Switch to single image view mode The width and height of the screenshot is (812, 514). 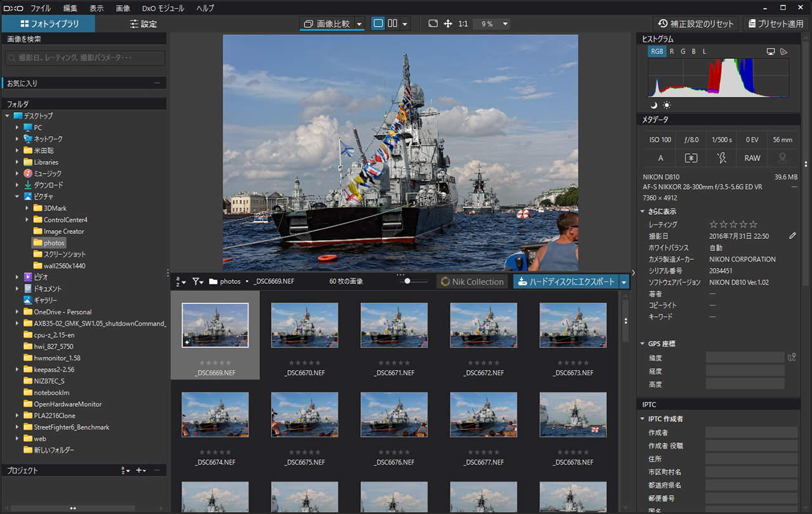(379, 23)
